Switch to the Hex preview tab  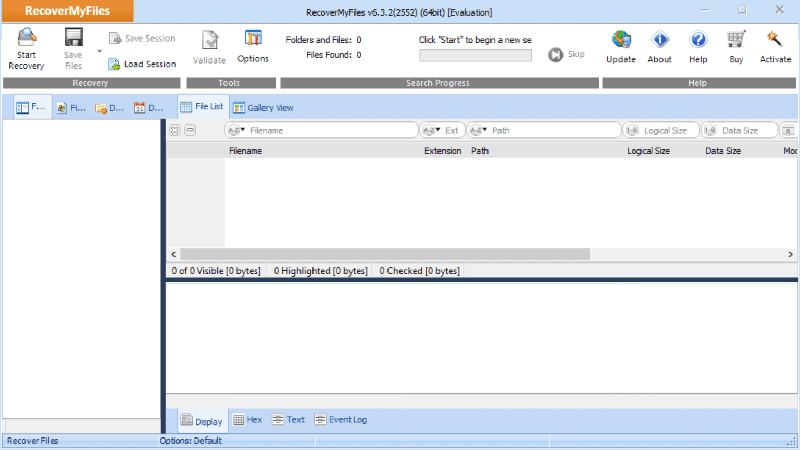click(x=247, y=420)
